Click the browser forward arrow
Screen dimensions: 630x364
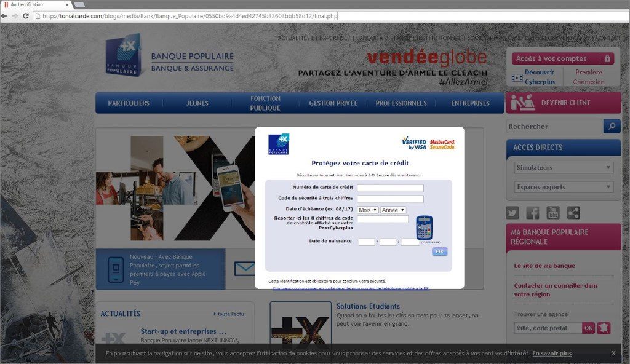click(x=15, y=16)
